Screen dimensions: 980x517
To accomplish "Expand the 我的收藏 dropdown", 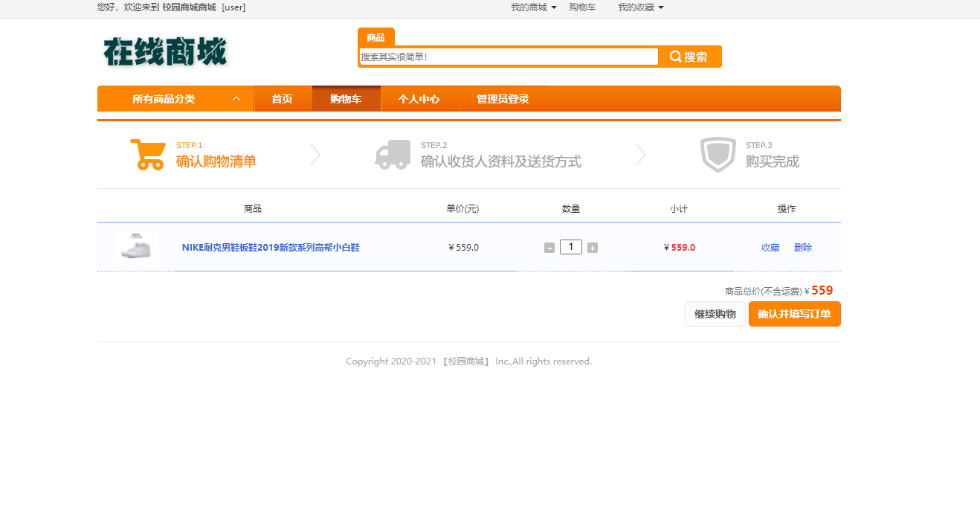I will [x=639, y=7].
